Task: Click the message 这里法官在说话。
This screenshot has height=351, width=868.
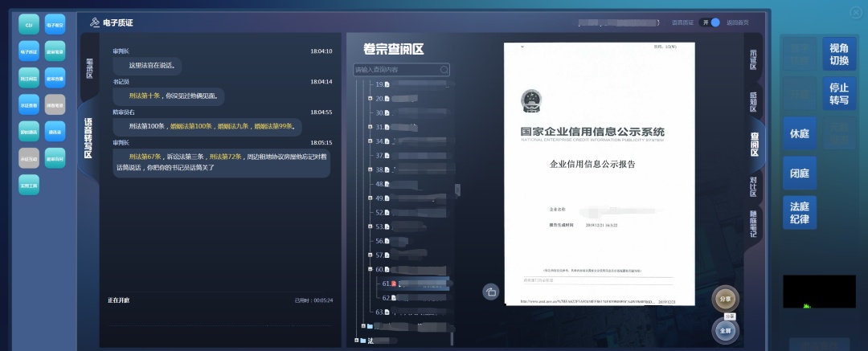Action: [147, 65]
